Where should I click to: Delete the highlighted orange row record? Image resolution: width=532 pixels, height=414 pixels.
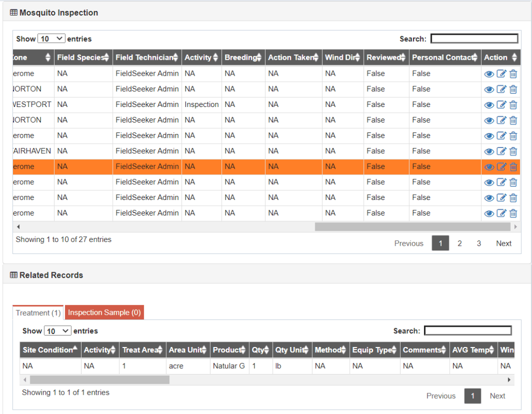pos(513,167)
